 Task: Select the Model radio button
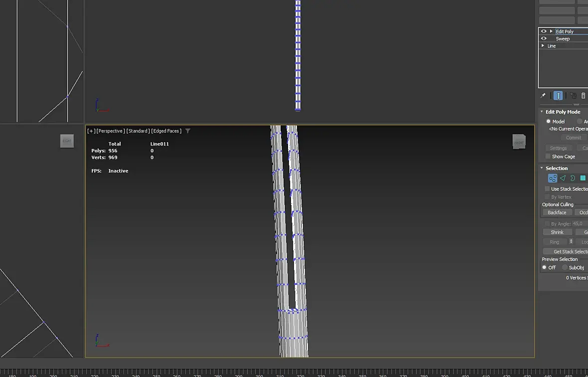point(548,122)
